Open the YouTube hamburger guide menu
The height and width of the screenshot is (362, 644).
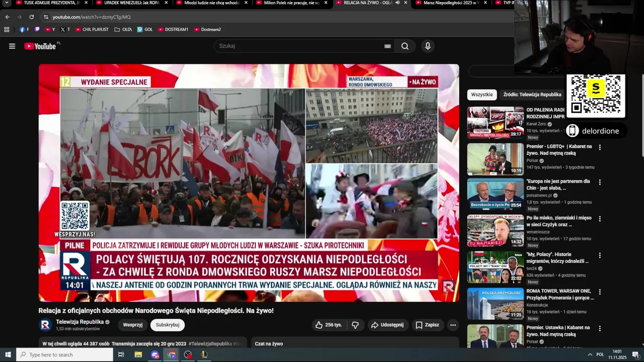click(x=12, y=46)
